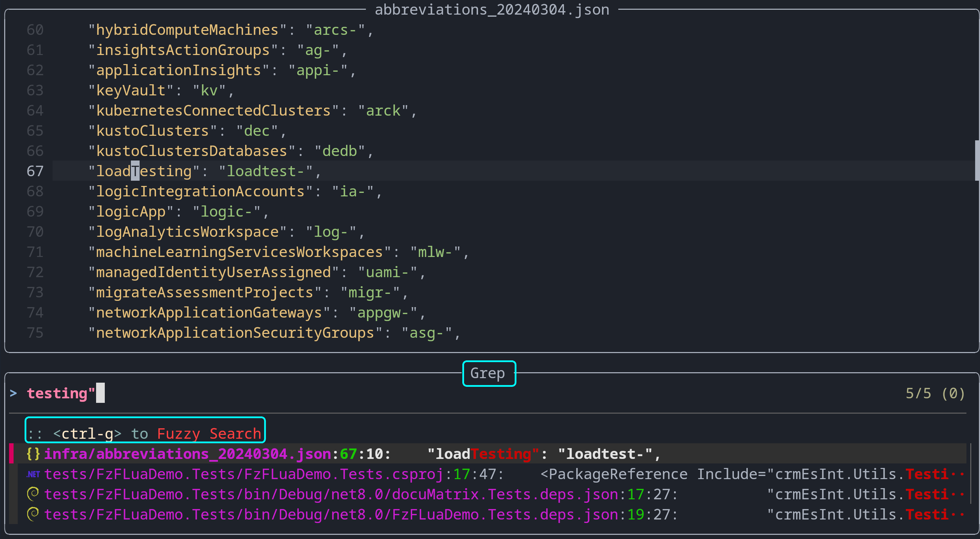Click the migrateAssessmentProjects key
Viewport: 980px width, 539px height.
pos(205,292)
